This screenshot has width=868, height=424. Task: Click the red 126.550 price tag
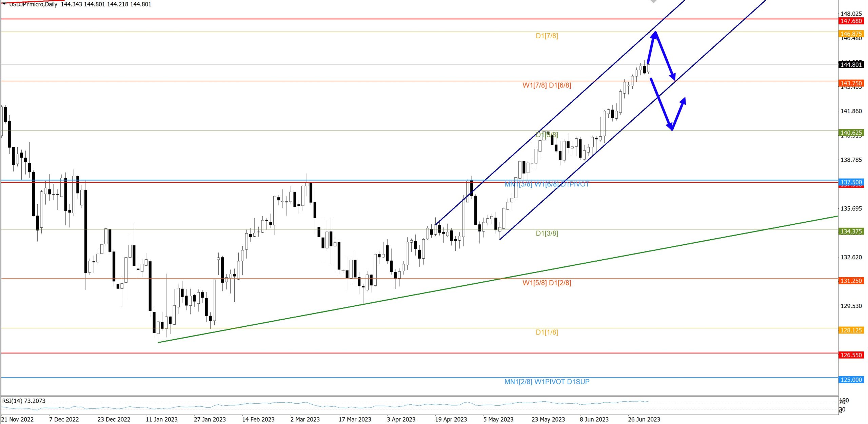pyautogui.click(x=851, y=355)
